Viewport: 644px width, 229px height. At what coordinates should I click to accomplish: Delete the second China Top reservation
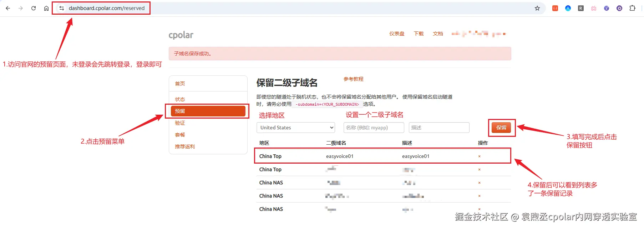click(479, 169)
